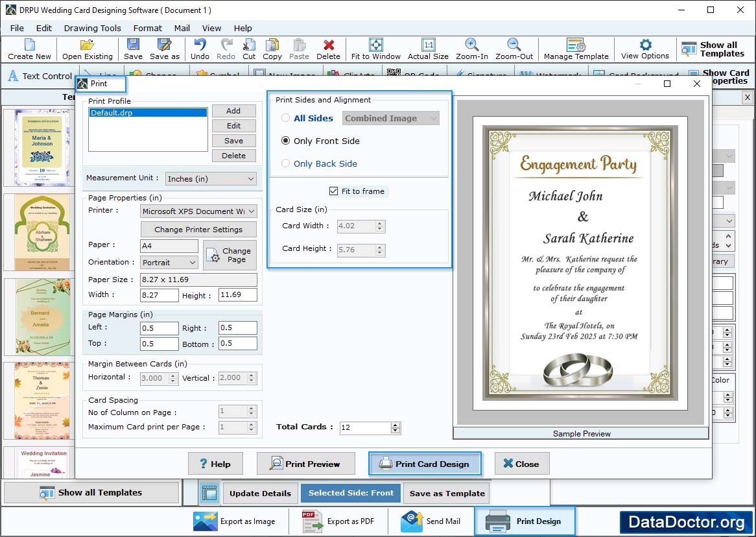Click the Redo toolbar icon
This screenshot has height=537, width=756.
[226, 49]
